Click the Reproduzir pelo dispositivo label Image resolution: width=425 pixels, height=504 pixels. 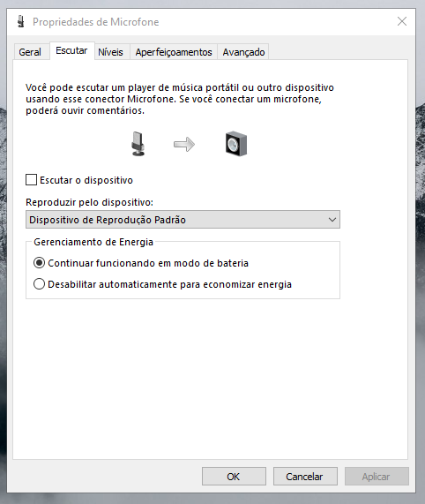coord(90,202)
